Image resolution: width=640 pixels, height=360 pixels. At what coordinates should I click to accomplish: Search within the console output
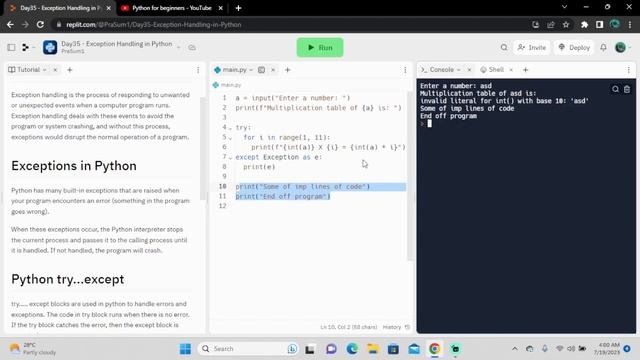pyautogui.click(x=615, y=89)
